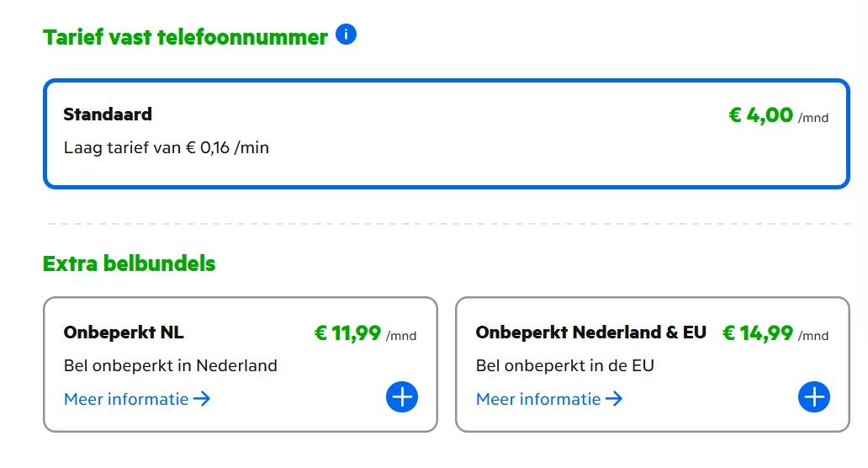The height and width of the screenshot is (468, 868).
Task: Click the dashed divider above Extra belbundels
Action: click(x=446, y=224)
